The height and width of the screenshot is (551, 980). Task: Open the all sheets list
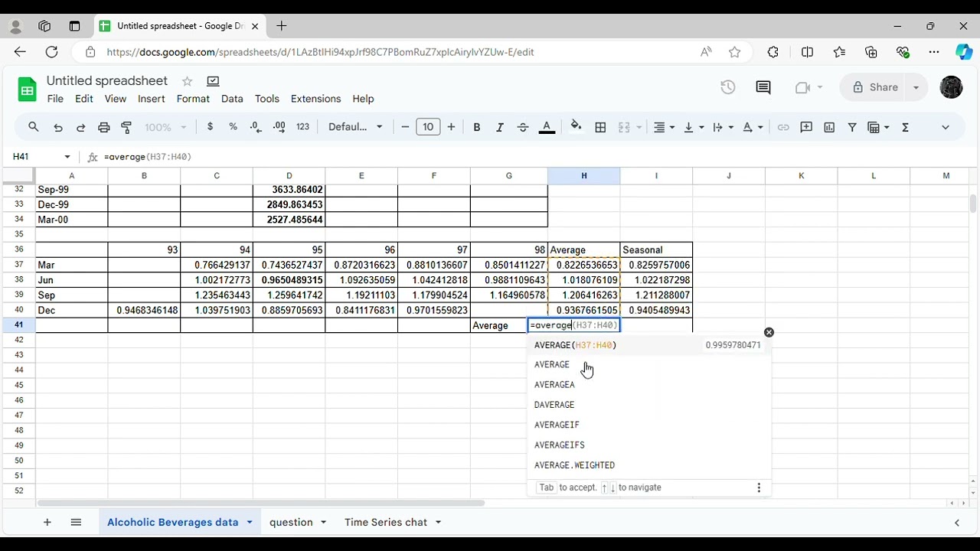coord(76,522)
